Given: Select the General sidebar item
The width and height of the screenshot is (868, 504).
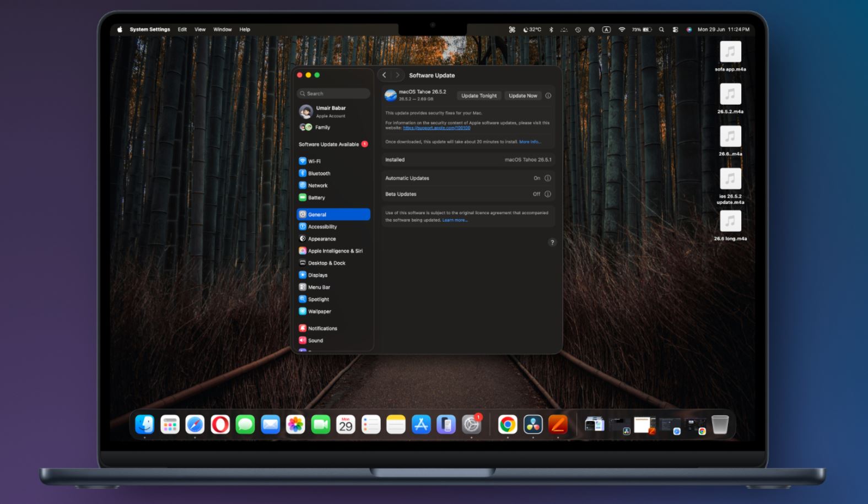Looking at the screenshot, I should point(333,214).
